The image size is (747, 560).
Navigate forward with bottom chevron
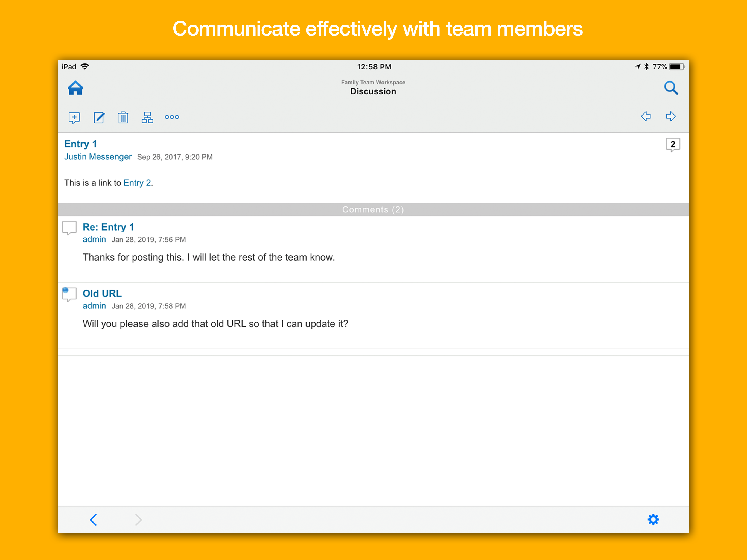tap(138, 520)
